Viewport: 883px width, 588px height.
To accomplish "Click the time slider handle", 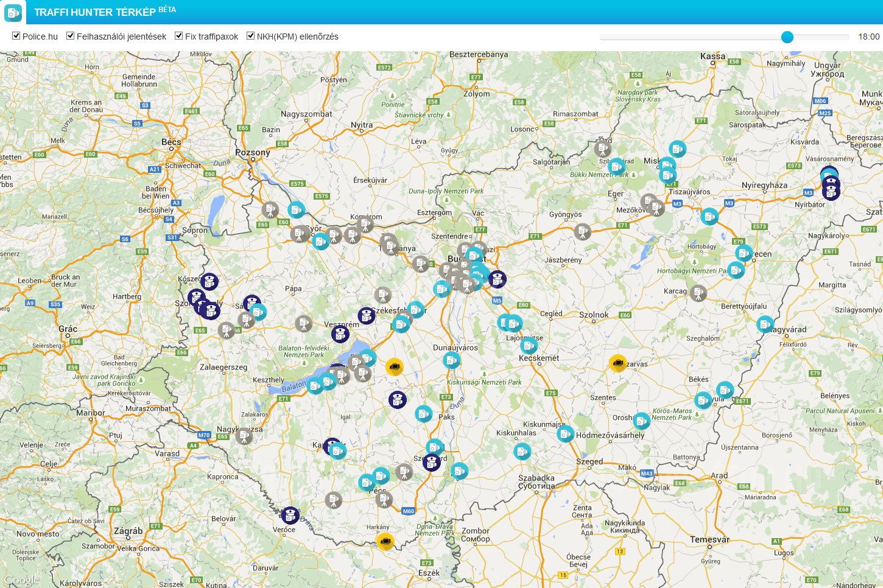I will (x=787, y=37).
